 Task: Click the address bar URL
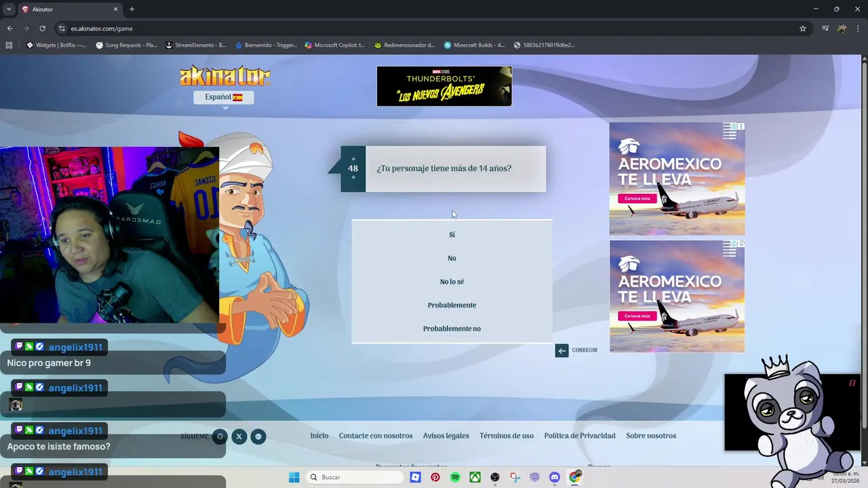tap(102, 28)
